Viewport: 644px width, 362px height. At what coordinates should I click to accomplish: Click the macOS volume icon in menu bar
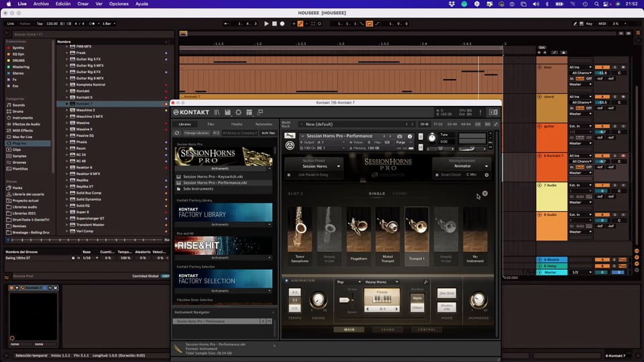pos(535,4)
